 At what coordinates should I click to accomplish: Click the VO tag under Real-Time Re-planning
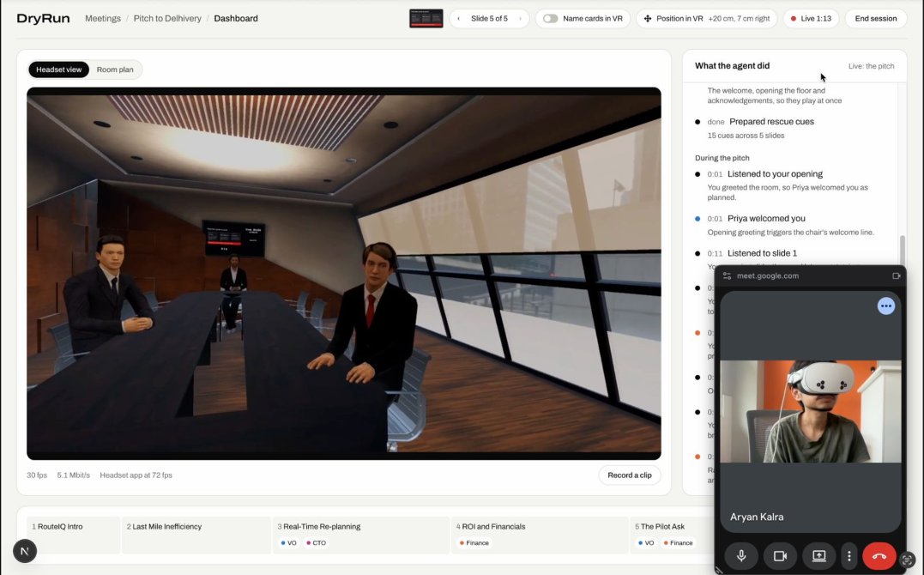(x=289, y=543)
